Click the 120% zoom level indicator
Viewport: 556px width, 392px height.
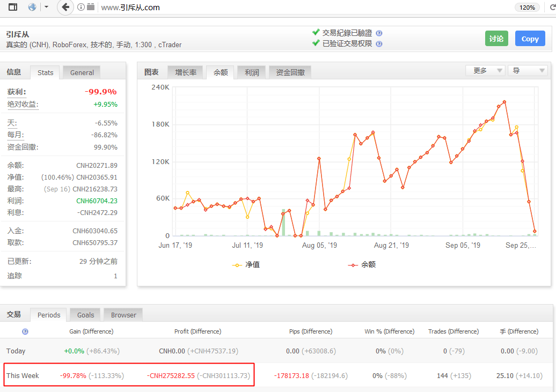pos(527,8)
